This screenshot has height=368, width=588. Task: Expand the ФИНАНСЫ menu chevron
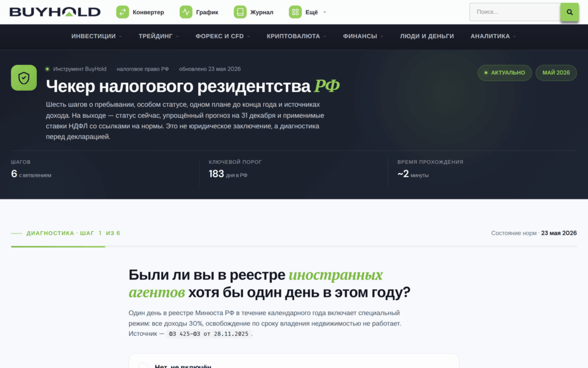coord(382,36)
